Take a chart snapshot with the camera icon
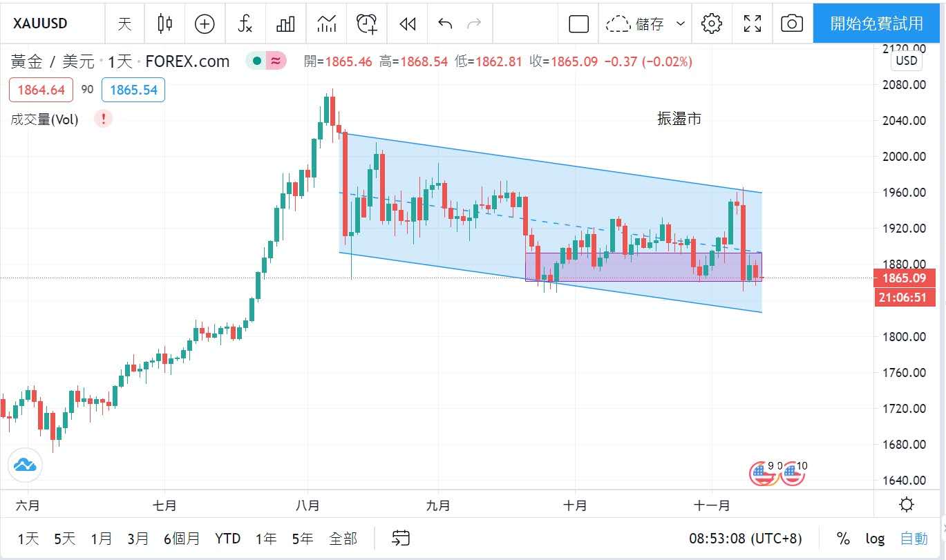The height and width of the screenshot is (560, 946). coord(792,24)
